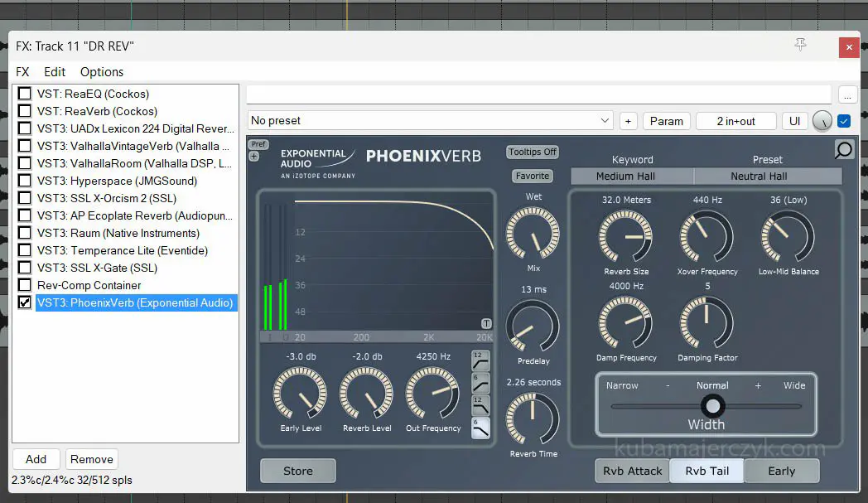Screen dimensions: 868x503
Task: Click the Remove button
Action: pyautogui.click(x=91, y=459)
